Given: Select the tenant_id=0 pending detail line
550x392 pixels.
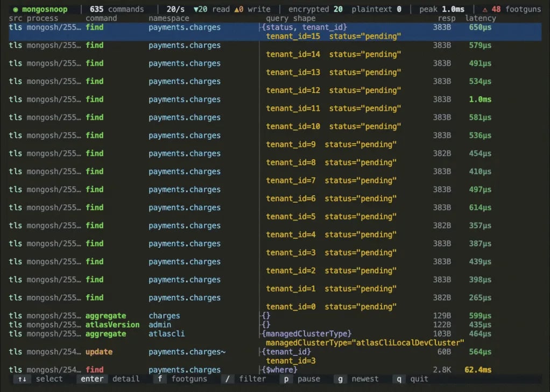Looking at the screenshot, I should click(x=331, y=307).
